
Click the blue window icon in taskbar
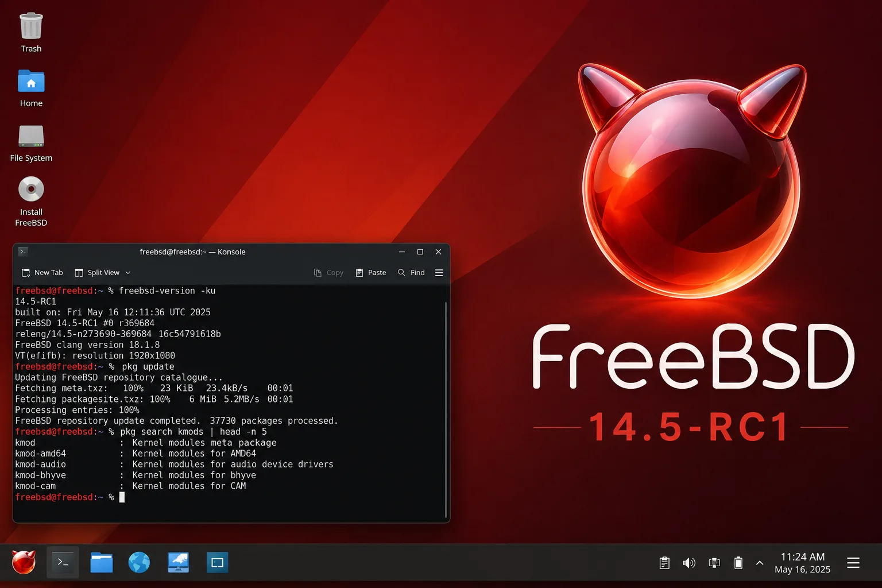218,563
